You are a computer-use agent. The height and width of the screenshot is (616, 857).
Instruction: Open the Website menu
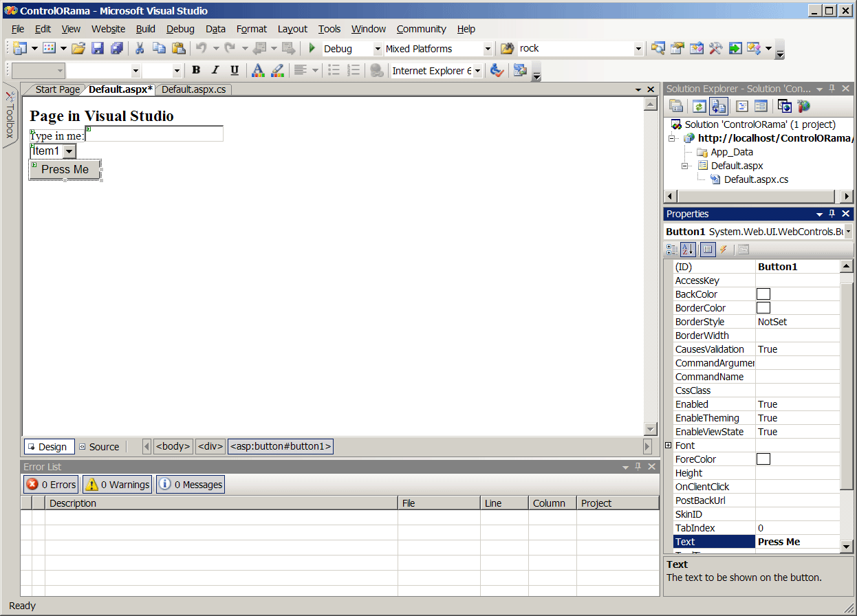pyautogui.click(x=108, y=29)
